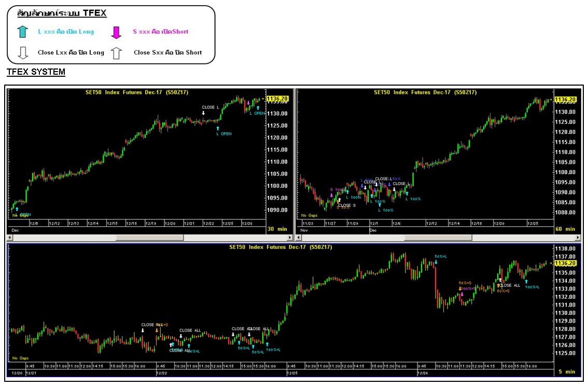This screenshot has width=588, height=386.
Task: Click the "Close Lxx คือ ปิด Long" legend text
Action: click(71, 52)
